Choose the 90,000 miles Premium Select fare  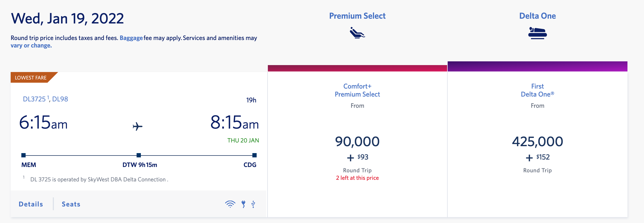(x=357, y=141)
